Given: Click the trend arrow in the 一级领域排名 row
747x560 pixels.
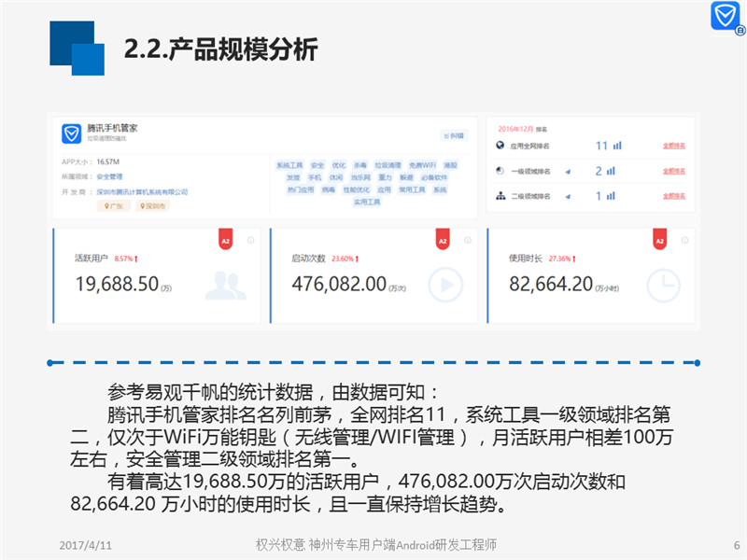Looking at the screenshot, I should coord(568,172).
